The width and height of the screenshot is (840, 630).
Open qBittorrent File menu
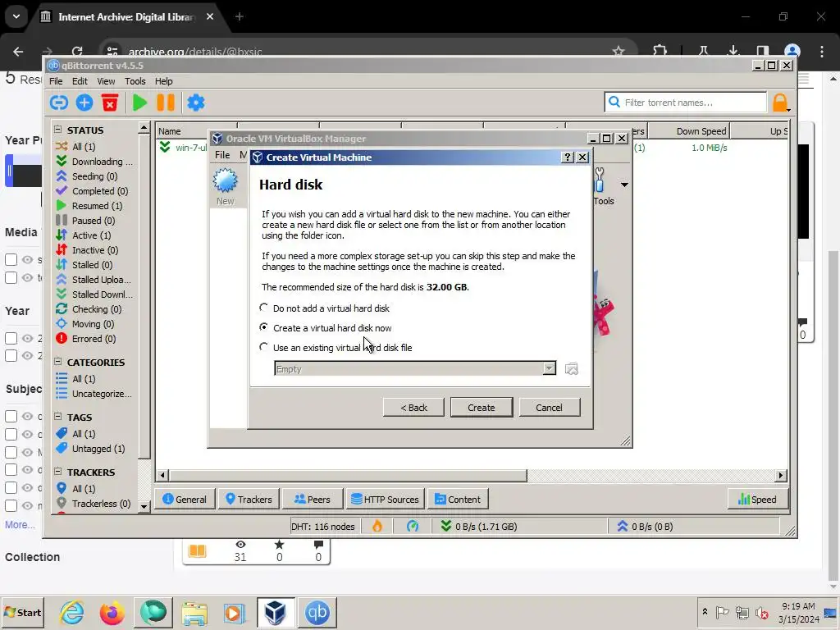pyautogui.click(x=56, y=81)
